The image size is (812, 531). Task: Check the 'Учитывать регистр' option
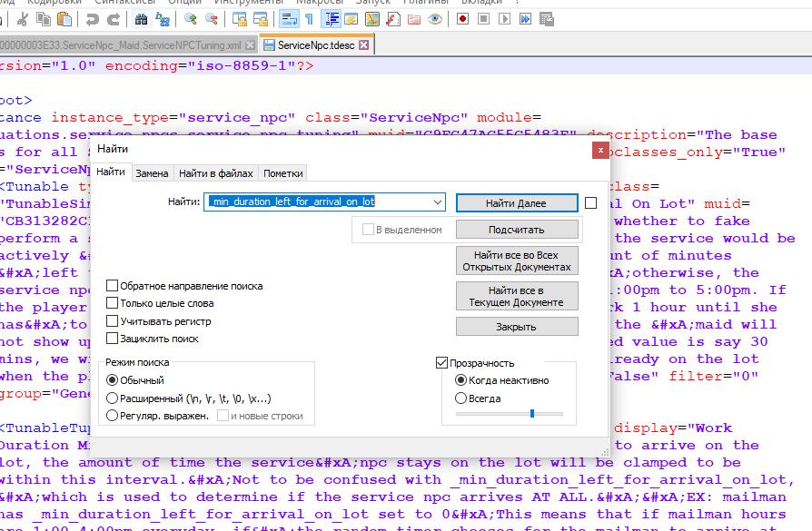pos(113,320)
